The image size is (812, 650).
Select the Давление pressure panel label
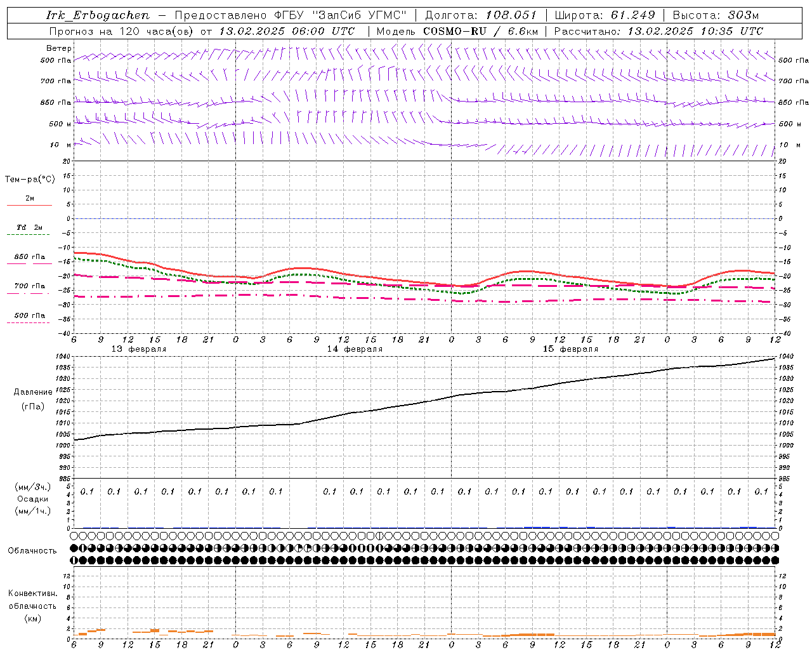(33, 392)
